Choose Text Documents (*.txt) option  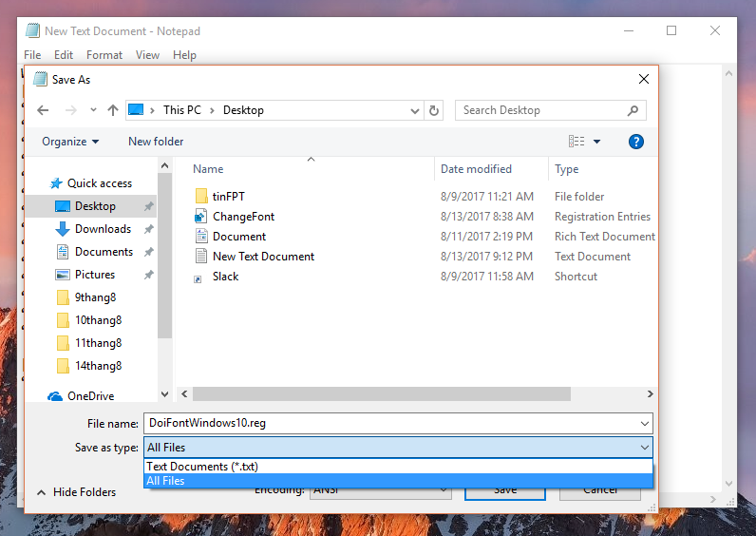click(x=398, y=467)
